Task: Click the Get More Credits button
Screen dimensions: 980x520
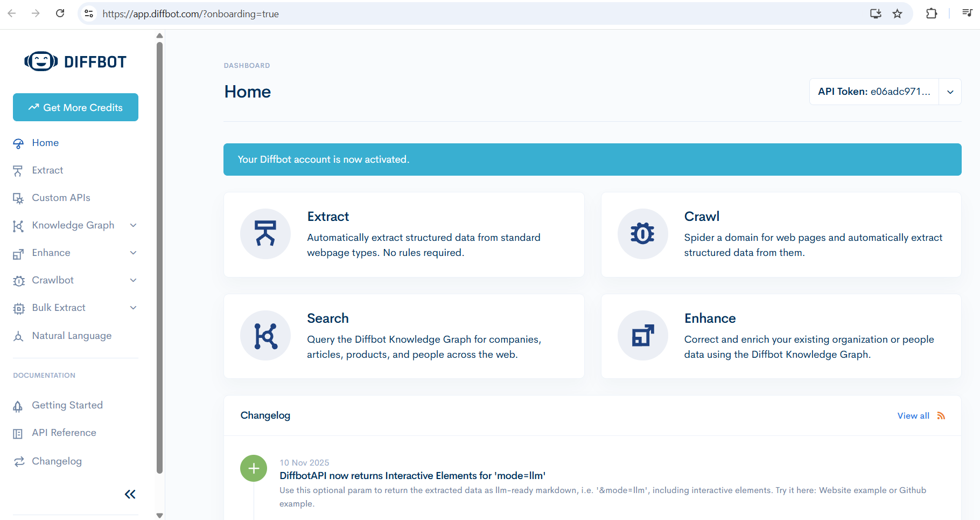Action: click(75, 107)
